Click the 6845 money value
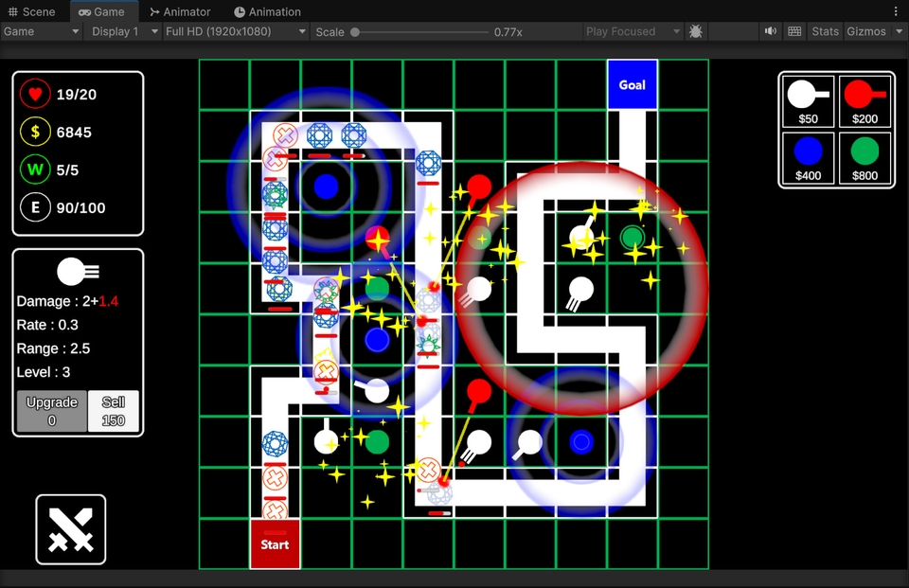This screenshot has width=909, height=588. 74,133
